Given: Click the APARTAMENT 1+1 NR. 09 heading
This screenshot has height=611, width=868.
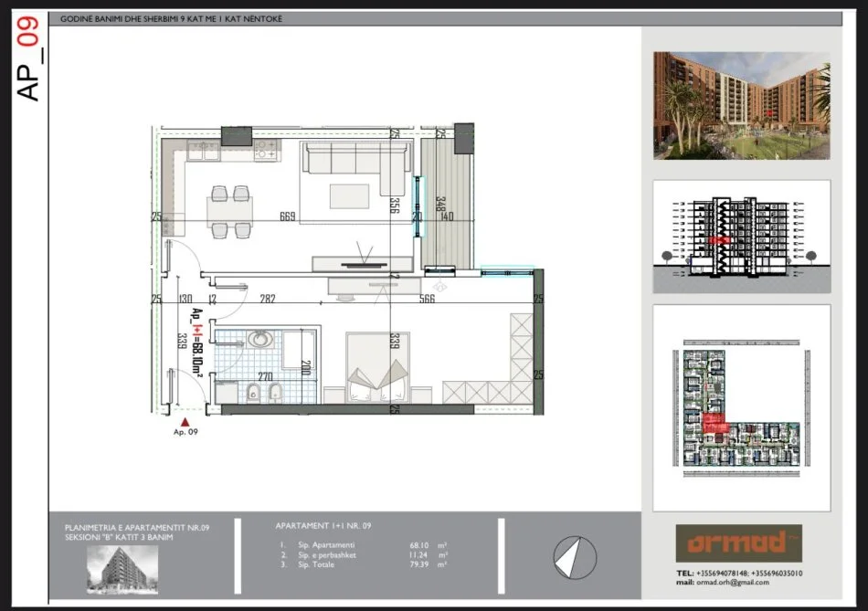Looking at the screenshot, I should point(323,526).
